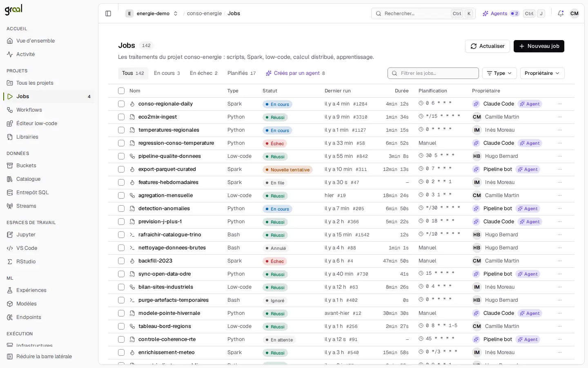
Task: Show the Planifiés jobs tab
Action: [x=242, y=73]
